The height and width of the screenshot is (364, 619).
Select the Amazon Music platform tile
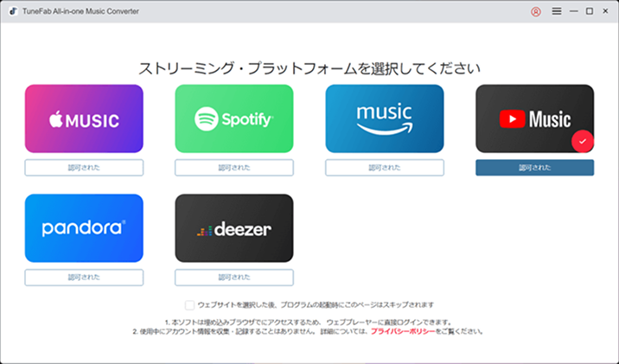click(385, 118)
